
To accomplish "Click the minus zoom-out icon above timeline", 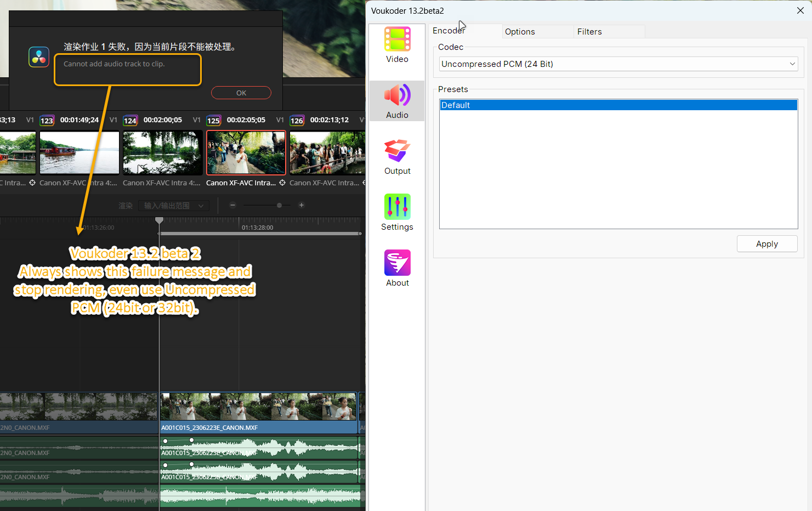I will tap(232, 205).
